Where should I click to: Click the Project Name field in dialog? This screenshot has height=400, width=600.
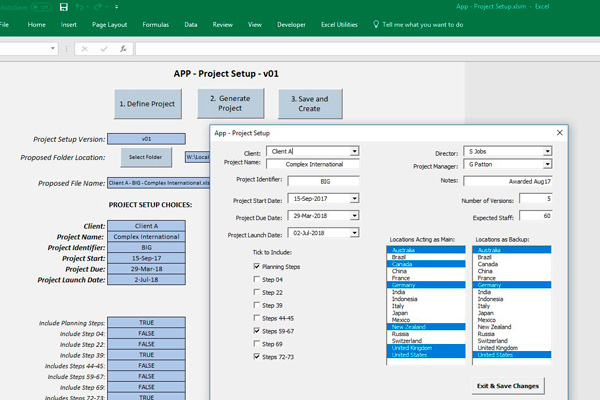[313, 164]
